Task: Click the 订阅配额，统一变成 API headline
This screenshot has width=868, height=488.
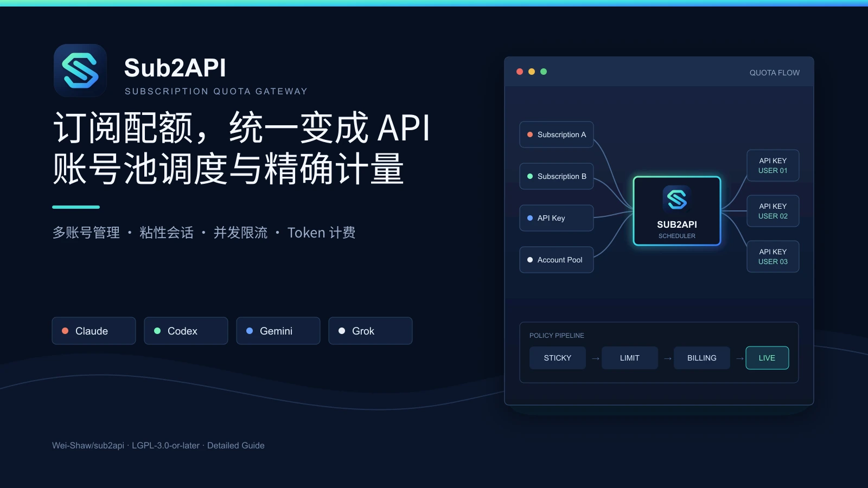Action: [242, 128]
